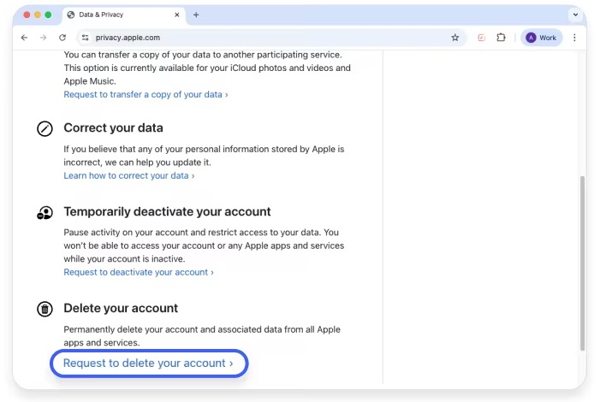Viewport: 600px width, 402px height.
Task: Click Request to transfer a copy of your data
Action: click(x=146, y=94)
